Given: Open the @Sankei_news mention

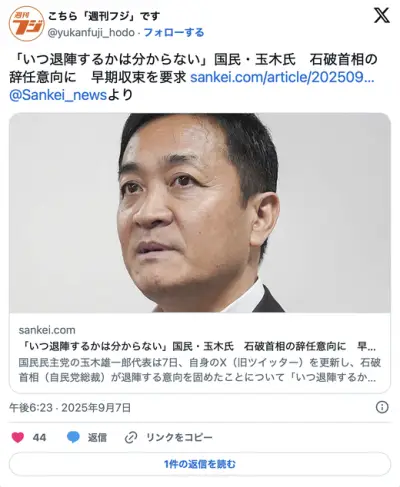Looking at the screenshot, I should point(58,95).
